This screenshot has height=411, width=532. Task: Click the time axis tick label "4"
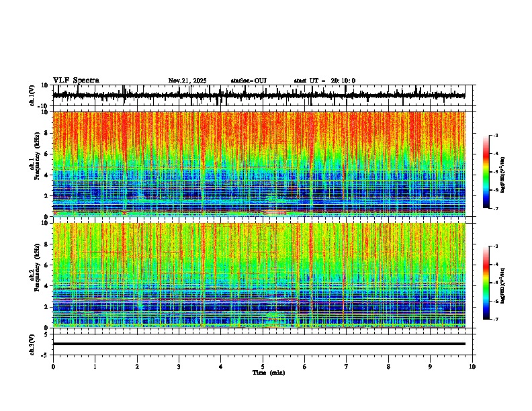(220, 367)
